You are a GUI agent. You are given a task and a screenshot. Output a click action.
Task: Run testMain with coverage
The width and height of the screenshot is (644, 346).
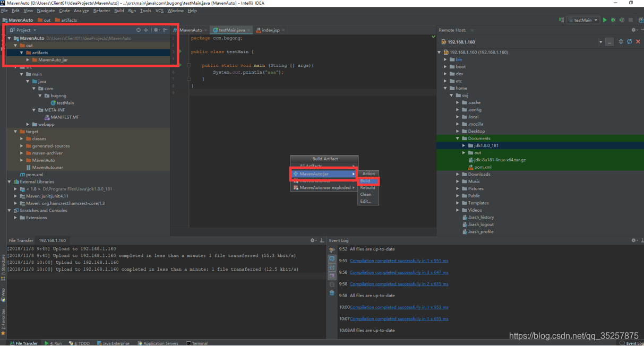point(622,20)
